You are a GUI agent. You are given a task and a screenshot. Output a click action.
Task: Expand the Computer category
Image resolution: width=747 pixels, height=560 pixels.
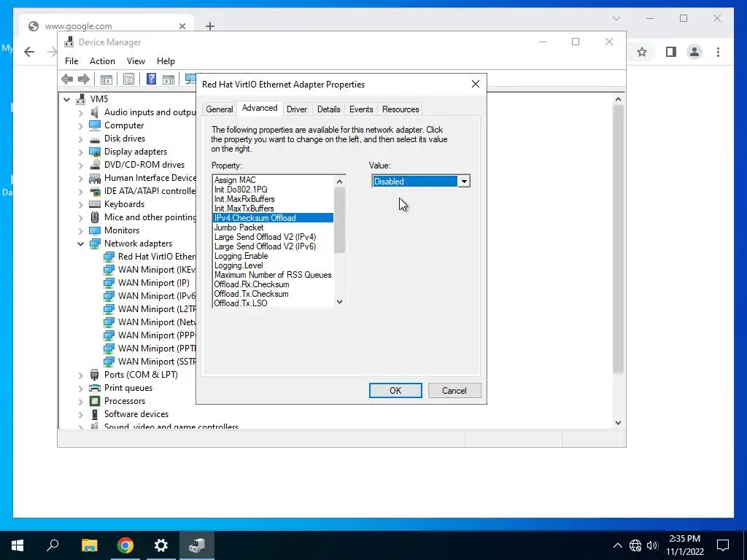pos(80,125)
